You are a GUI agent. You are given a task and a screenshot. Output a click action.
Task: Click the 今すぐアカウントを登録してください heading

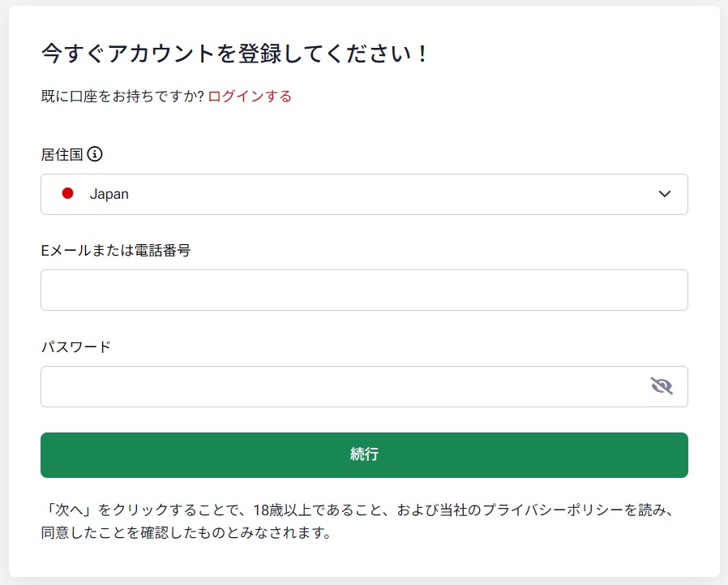[234, 55]
